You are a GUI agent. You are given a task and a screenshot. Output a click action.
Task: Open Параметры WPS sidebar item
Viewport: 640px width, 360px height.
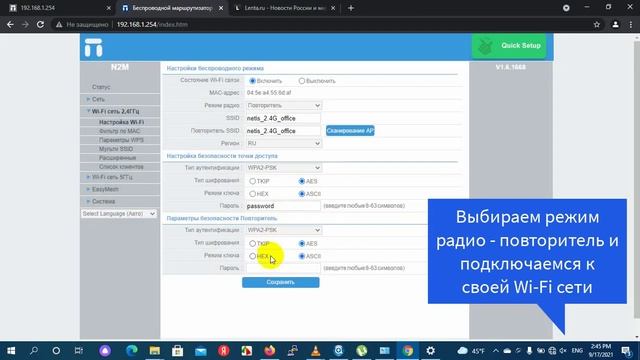(121, 140)
